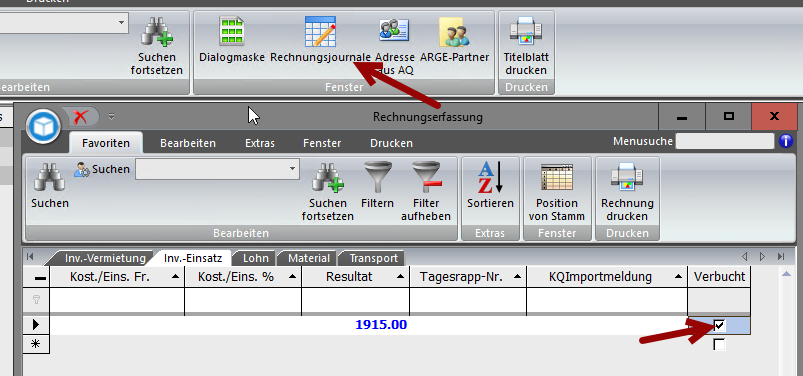803x376 pixels.
Task: Remove filter with Filter aufheben icon
Action: click(x=426, y=177)
